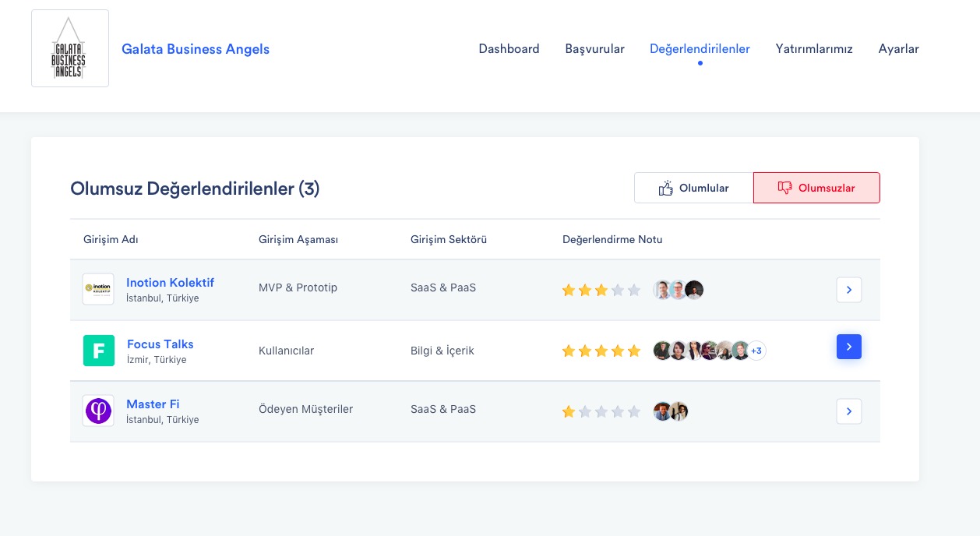This screenshot has height=536, width=980.
Task: Click the Ödeyen Müşteriler stage cell
Action: tap(305, 409)
